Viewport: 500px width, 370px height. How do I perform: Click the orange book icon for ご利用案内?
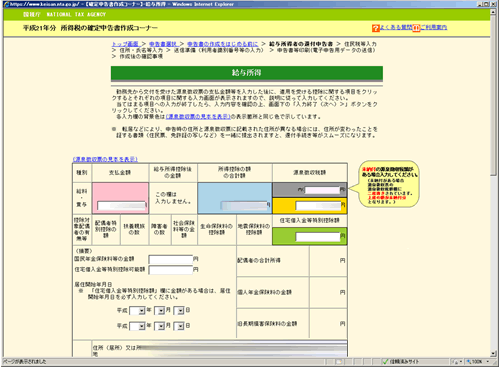coord(416,28)
